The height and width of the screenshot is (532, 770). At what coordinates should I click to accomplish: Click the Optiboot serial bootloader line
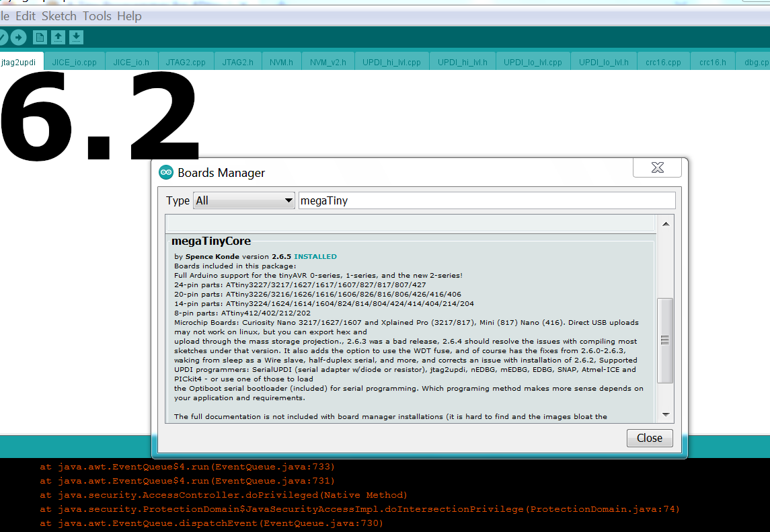click(409, 388)
